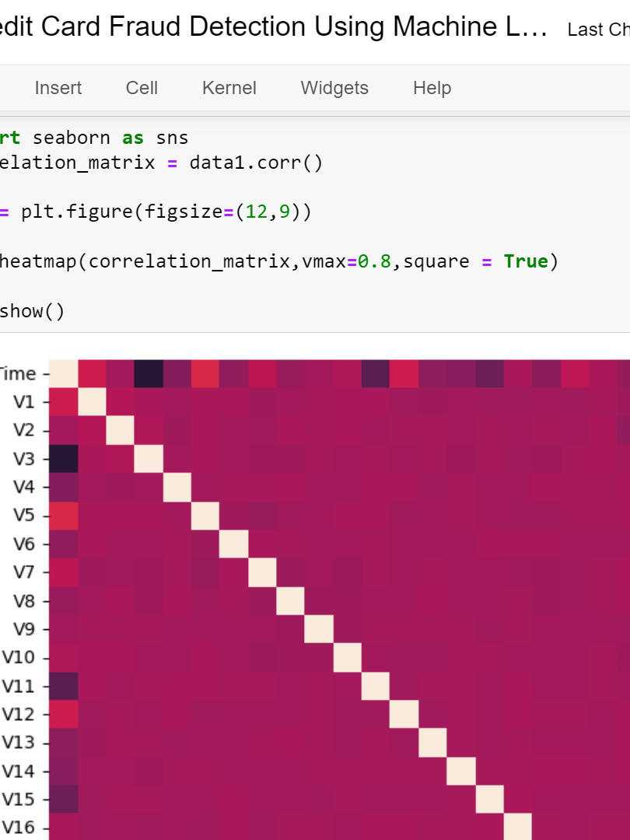Click the V4 axis label

click(24, 487)
